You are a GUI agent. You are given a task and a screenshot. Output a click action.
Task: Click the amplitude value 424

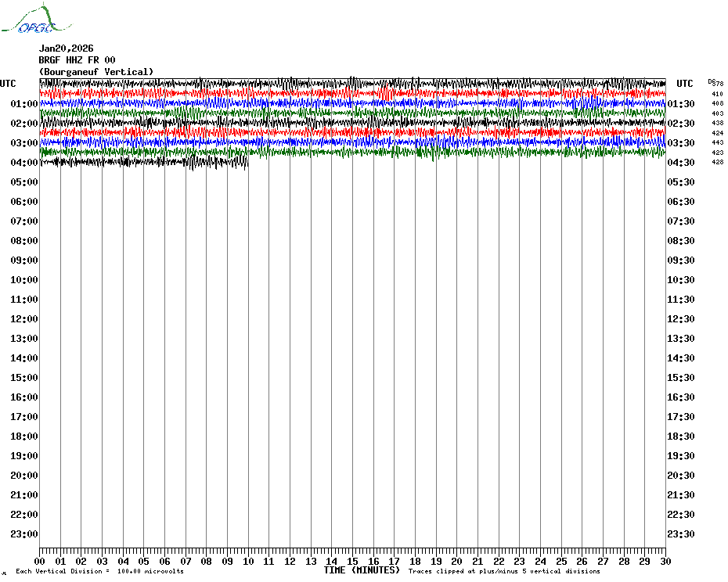pos(717,133)
